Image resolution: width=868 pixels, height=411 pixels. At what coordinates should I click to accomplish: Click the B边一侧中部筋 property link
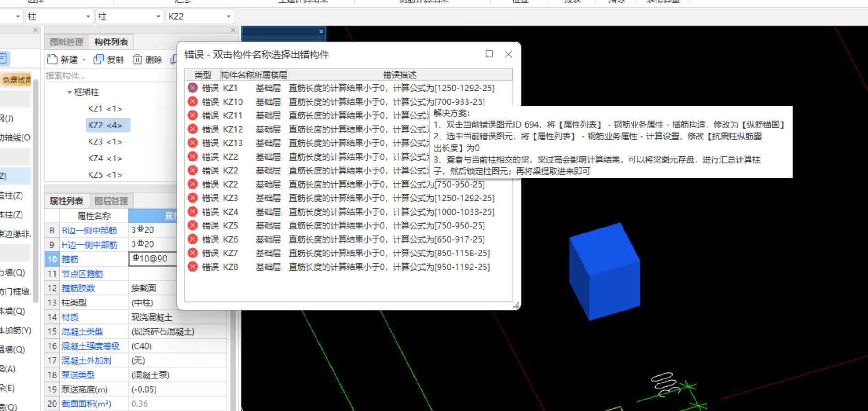89,230
